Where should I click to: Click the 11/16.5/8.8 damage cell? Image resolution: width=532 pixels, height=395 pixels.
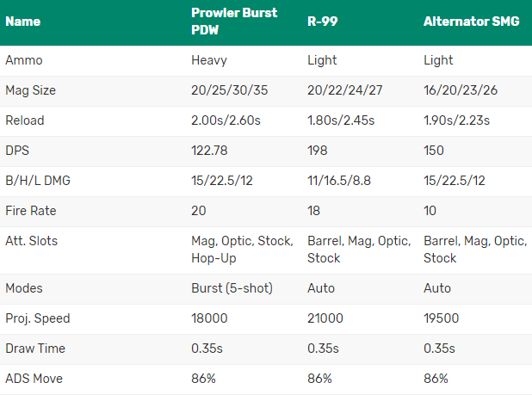click(339, 181)
